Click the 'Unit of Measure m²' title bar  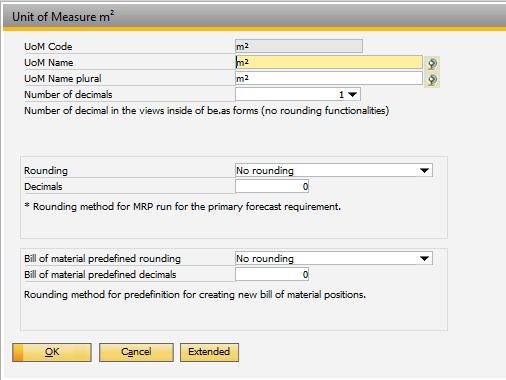255,16
